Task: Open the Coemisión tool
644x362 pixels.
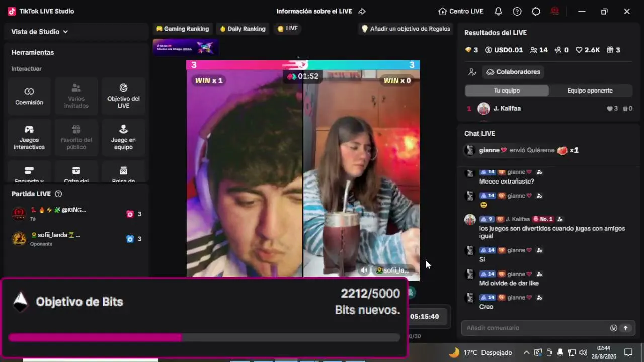Action: [29, 96]
